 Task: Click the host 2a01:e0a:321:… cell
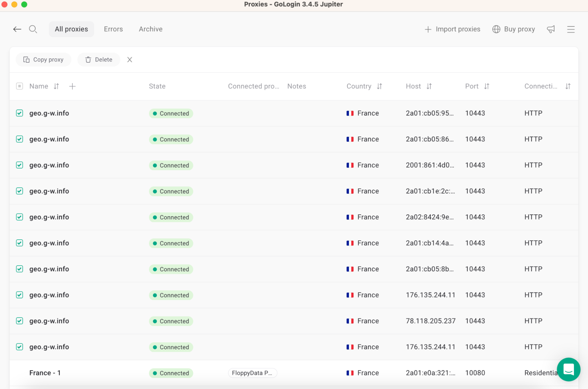[431, 373]
